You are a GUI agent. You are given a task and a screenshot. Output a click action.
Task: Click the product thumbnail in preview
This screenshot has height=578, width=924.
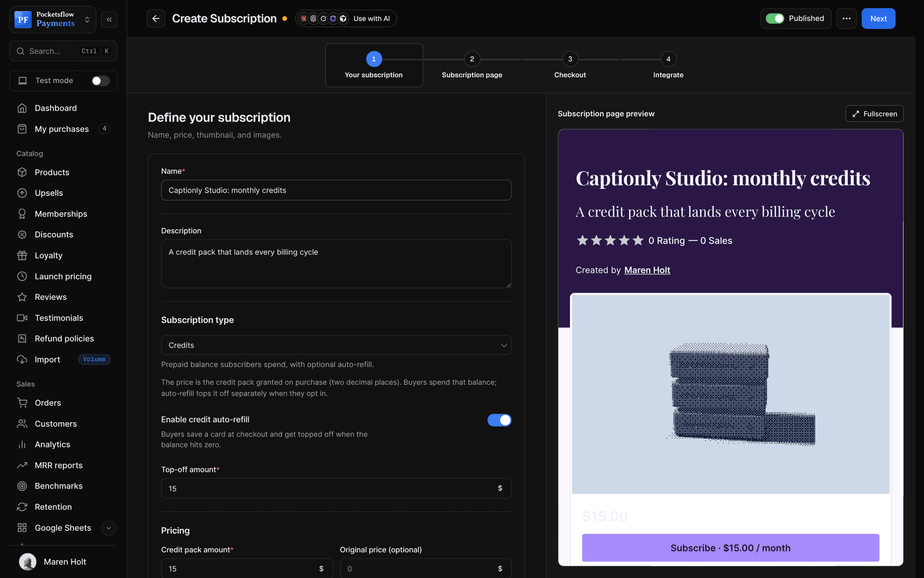coord(730,394)
